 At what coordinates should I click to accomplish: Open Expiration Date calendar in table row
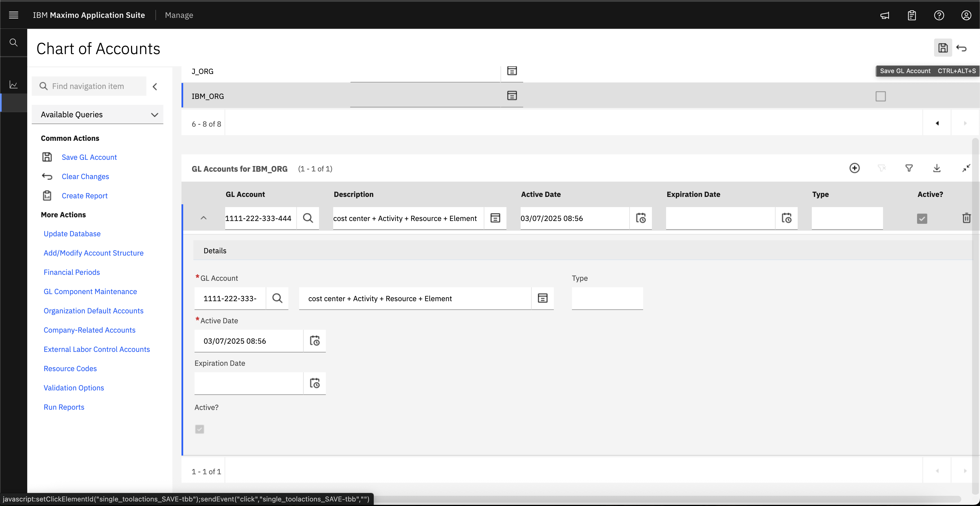point(787,218)
